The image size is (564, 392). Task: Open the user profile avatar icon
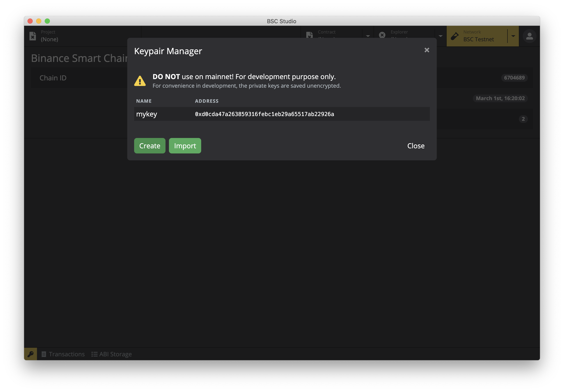[529, 36]
